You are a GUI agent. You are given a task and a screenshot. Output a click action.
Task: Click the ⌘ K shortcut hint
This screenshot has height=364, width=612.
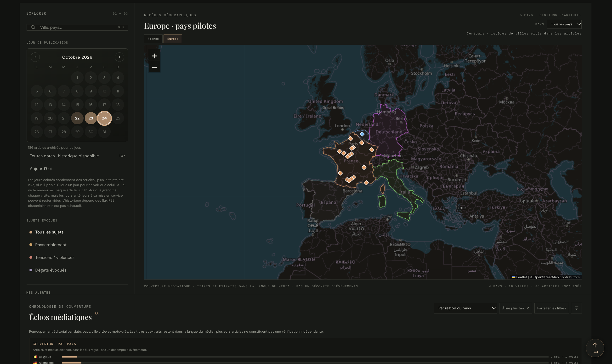coord(121,27)
